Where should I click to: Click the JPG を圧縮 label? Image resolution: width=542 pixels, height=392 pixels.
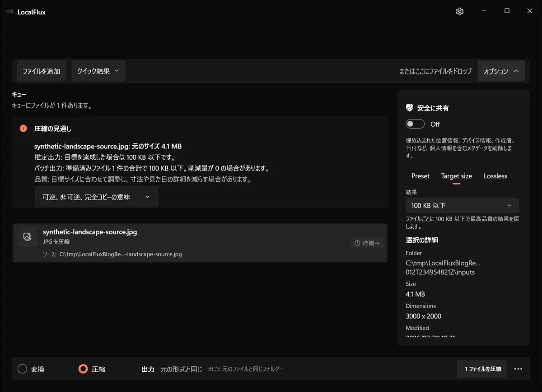pyautogui.click(x=56, y=242)
